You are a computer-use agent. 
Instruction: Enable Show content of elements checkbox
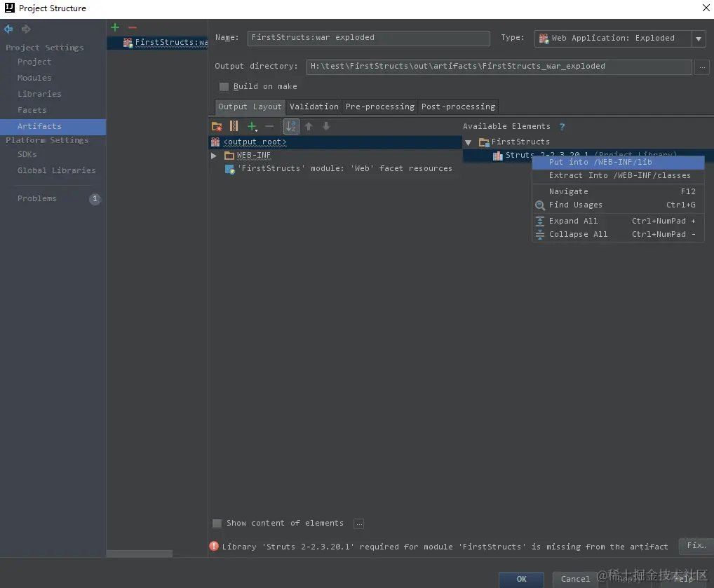[x=217, y=524]
